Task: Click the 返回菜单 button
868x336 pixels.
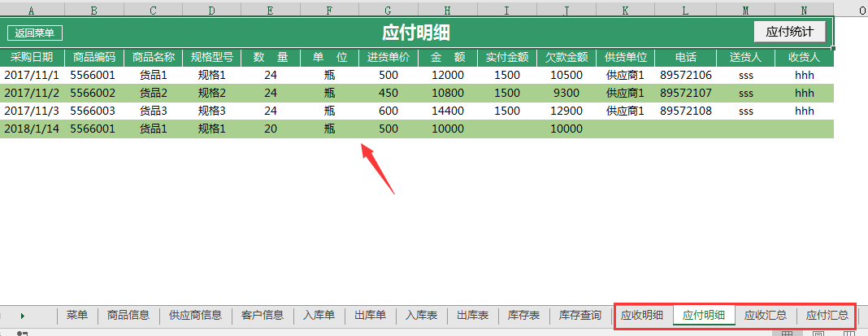Action: 34,33
